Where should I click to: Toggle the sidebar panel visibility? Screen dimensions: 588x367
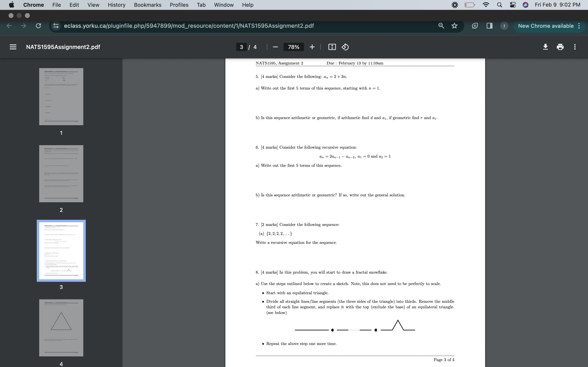click(13, 47)
